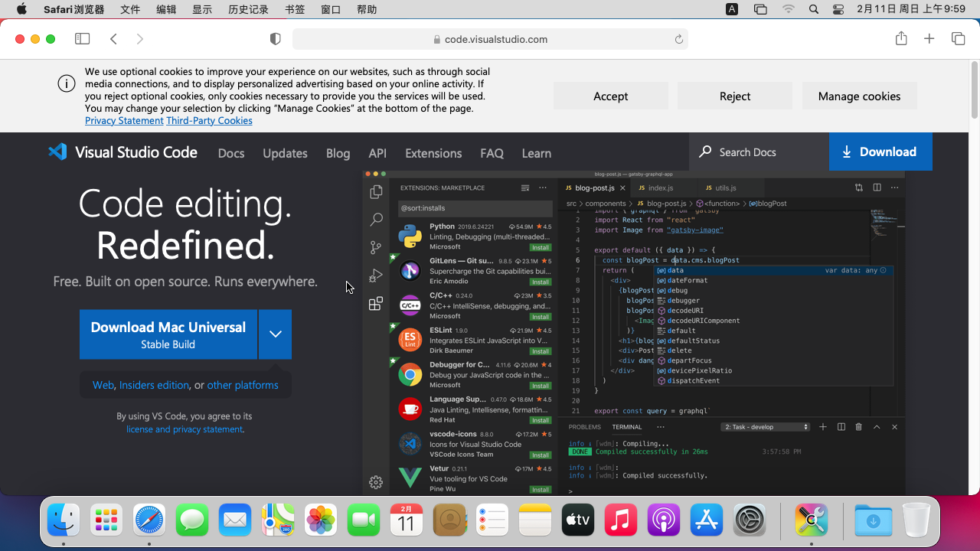The height and width of the screenshot is (551, 980).
Task: Open Safari from the Dock
Action: (x=149, y=521)
